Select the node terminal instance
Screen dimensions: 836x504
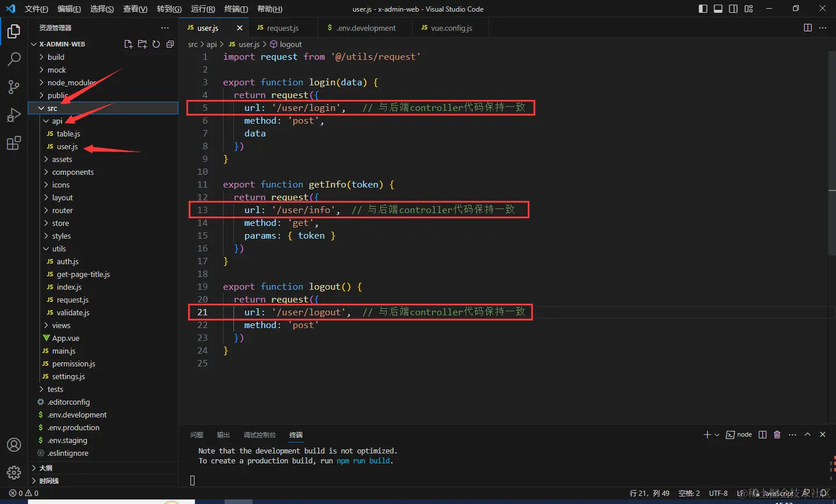[x=738, y=434]
